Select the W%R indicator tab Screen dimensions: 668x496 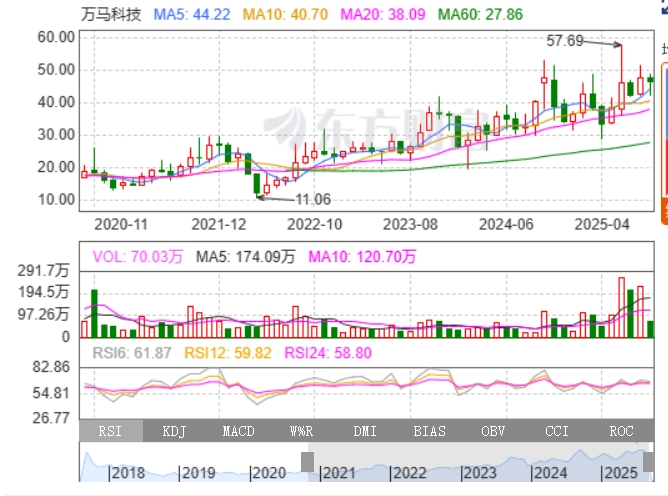pos(302,431)
